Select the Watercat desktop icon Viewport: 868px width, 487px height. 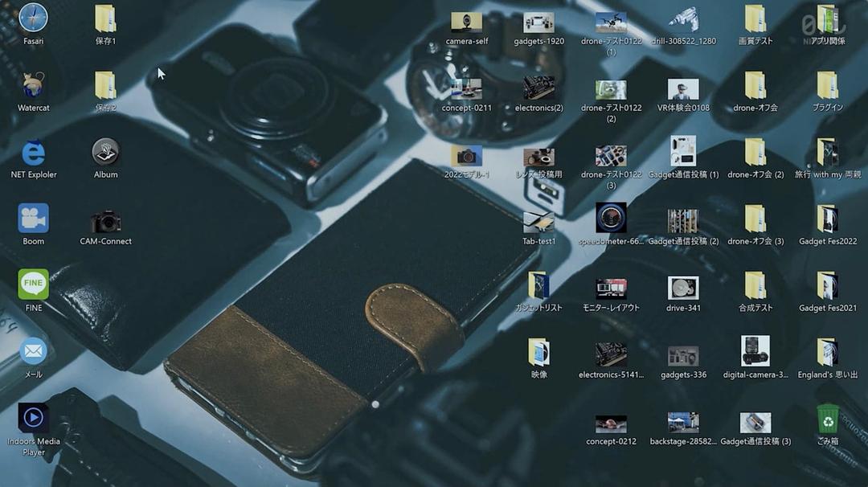point(33,85)
